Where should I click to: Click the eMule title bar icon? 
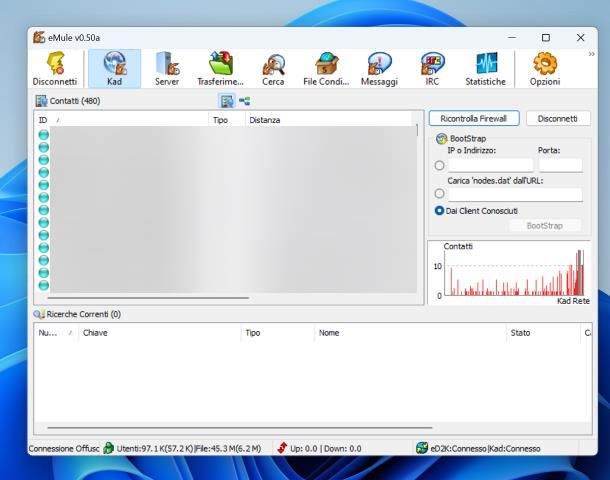(x=39, y=38)
